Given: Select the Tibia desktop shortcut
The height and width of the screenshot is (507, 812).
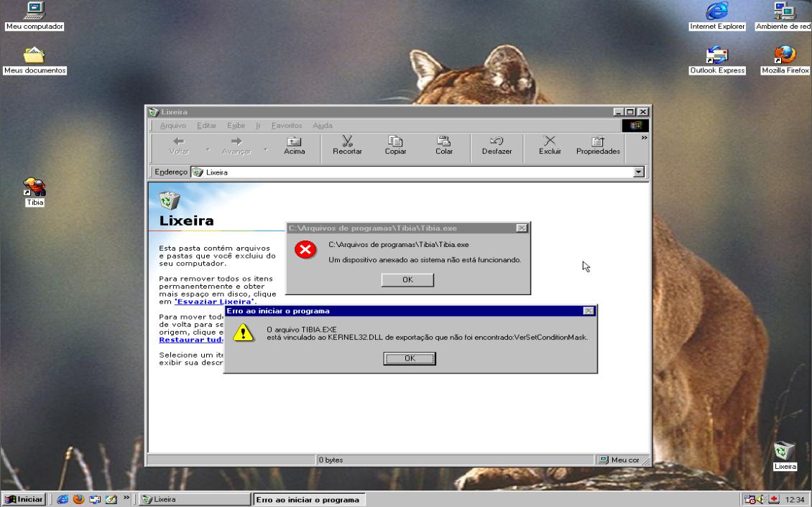Looking at the screenshot, I should click(34, 189).
